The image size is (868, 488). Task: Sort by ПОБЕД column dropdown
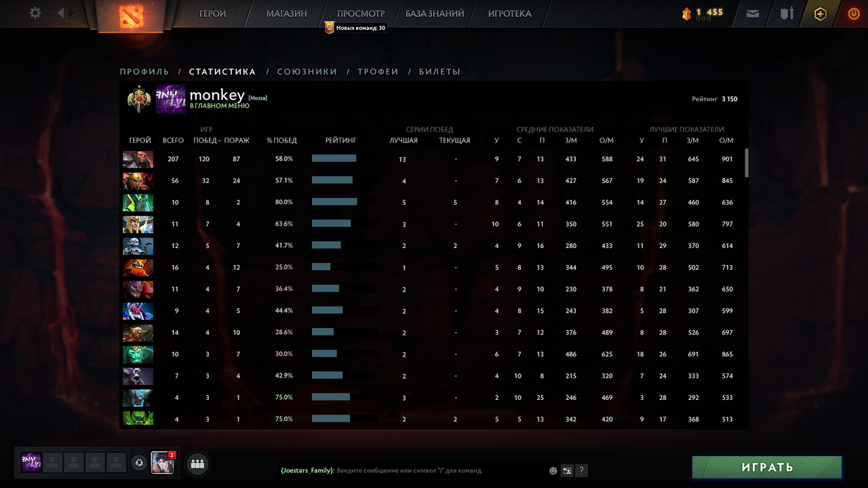(x=207, y=140)
